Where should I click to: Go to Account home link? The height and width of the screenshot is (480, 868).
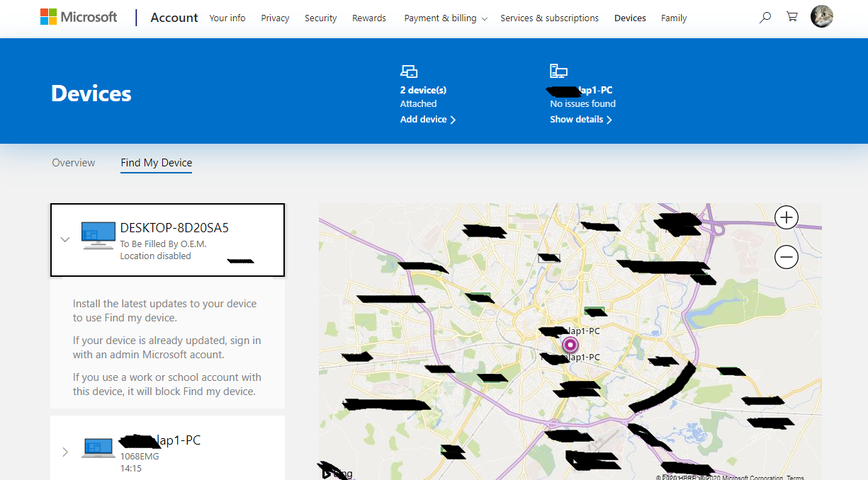pyautogui.click(x=174, y=18)
